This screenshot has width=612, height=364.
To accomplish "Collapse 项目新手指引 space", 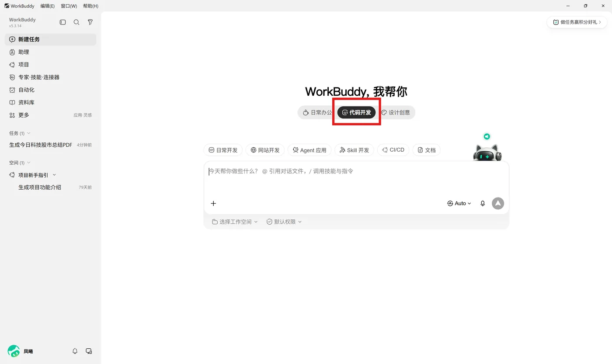I will point(55,175).
